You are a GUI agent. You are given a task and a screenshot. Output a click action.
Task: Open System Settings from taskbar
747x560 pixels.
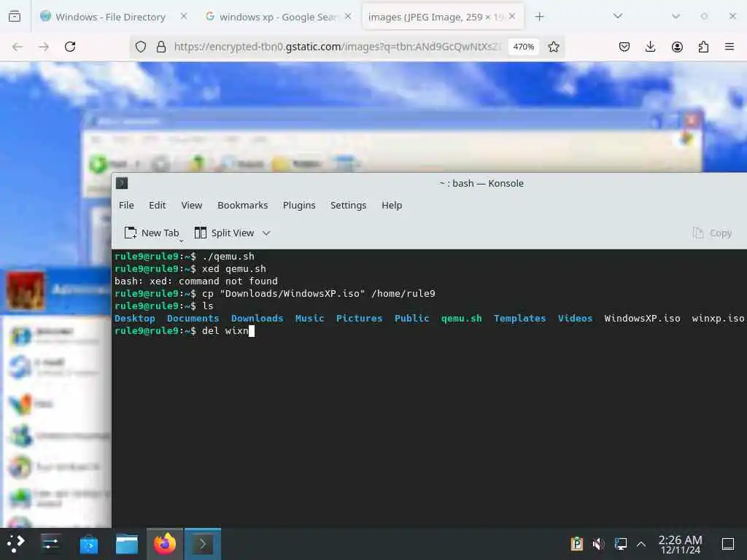(50, 543)
